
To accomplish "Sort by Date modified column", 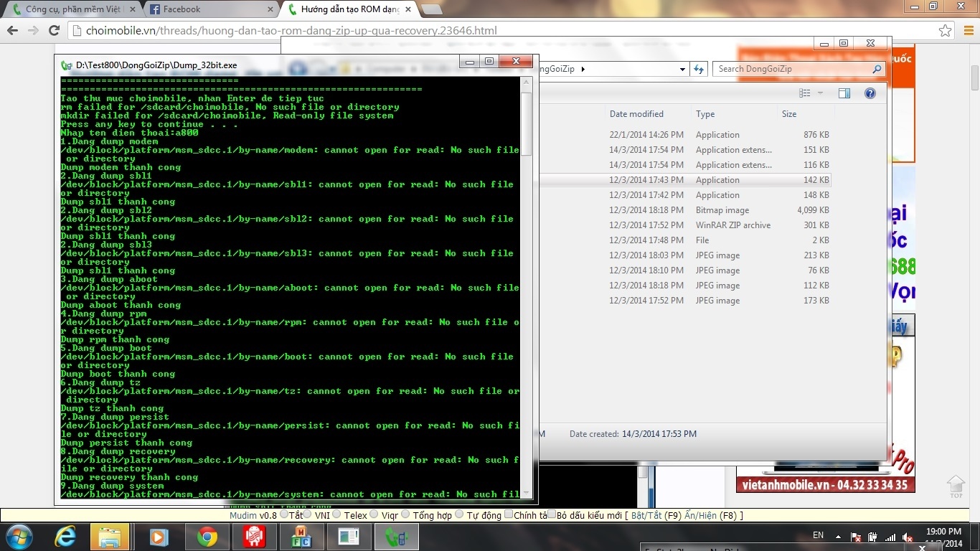I will coord(636,114).
